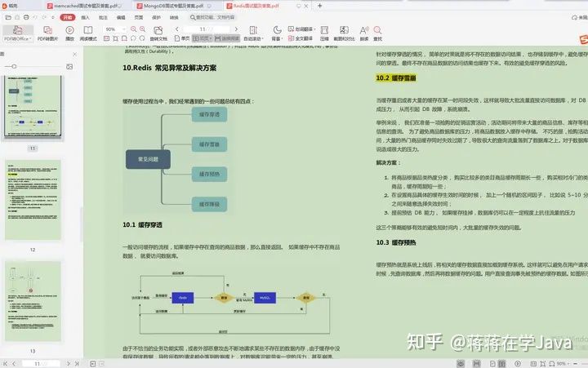This screenshot has width=588, height=368.
Task: Click the zoom out magnifier icon
Action: point(133,29)
